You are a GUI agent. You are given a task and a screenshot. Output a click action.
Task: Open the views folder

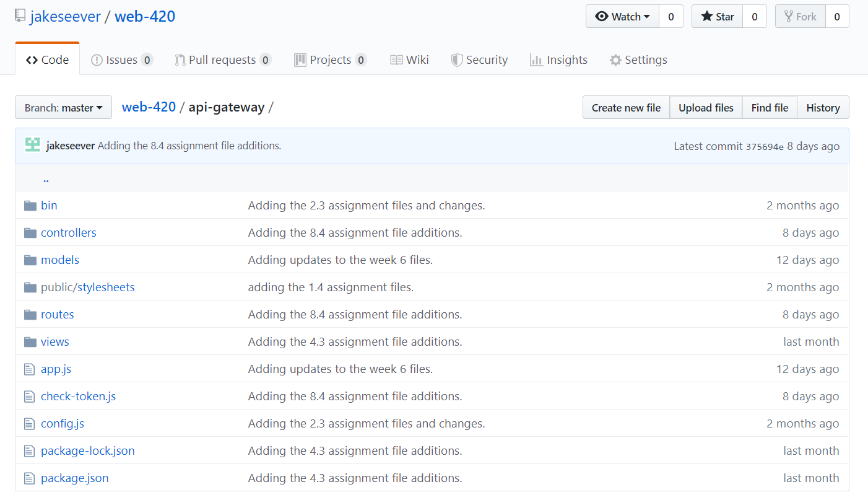coord(55,341)
